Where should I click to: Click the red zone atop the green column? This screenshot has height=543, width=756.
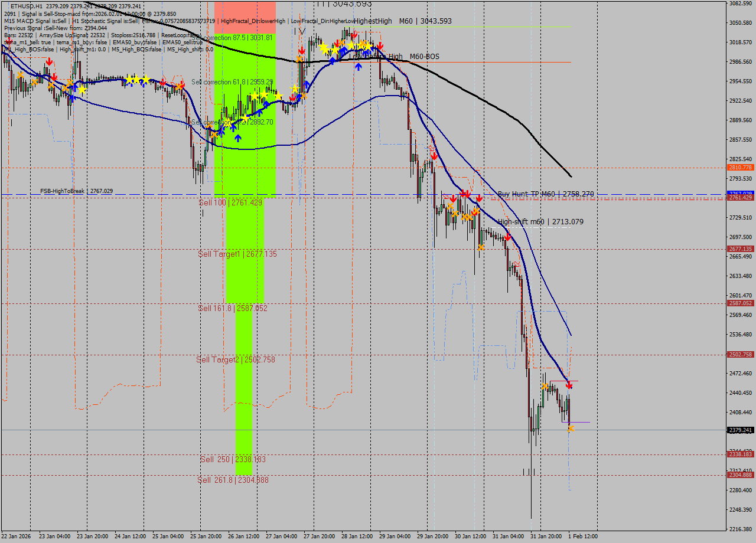(245, 17)
